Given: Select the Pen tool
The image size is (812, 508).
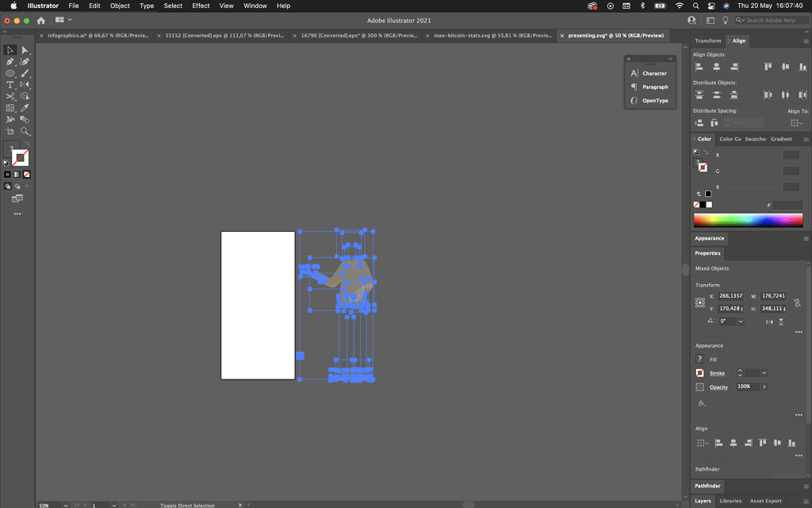Looking at the screenshot, I should coord(10,61).
